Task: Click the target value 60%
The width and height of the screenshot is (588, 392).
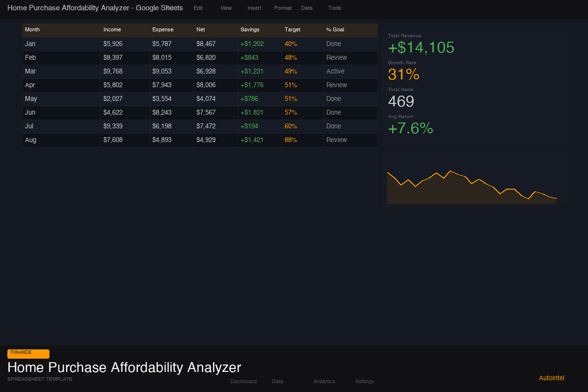Action: click(291, 126)
